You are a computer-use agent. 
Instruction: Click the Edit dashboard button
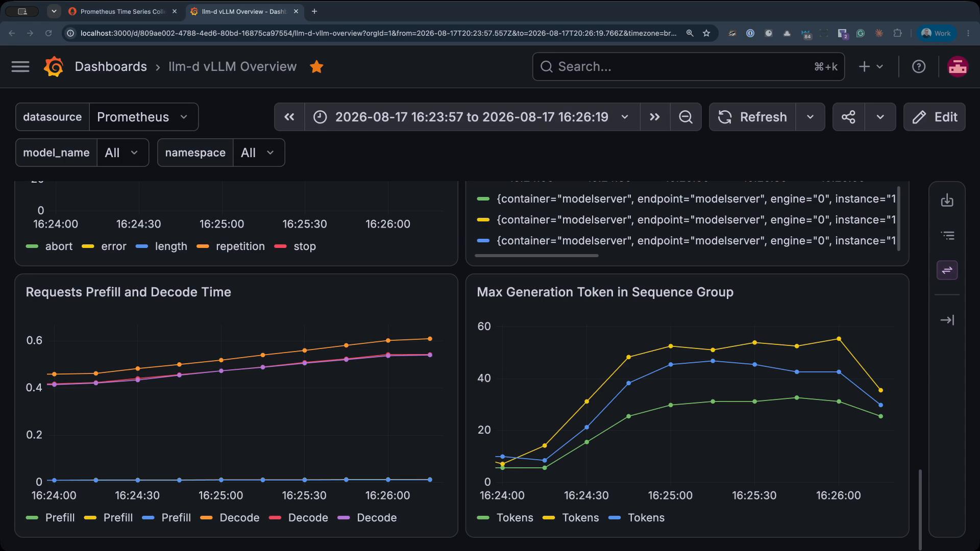point(935,117)
